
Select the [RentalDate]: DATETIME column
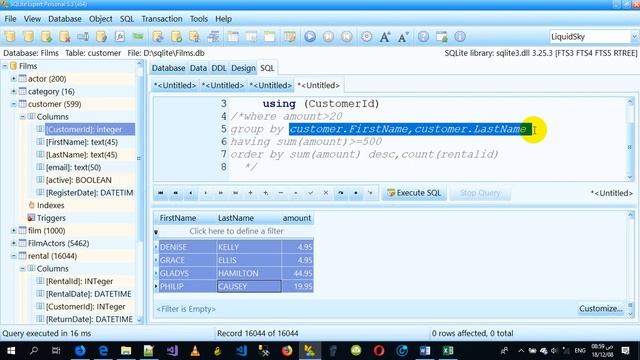click(x=89, y=294)
